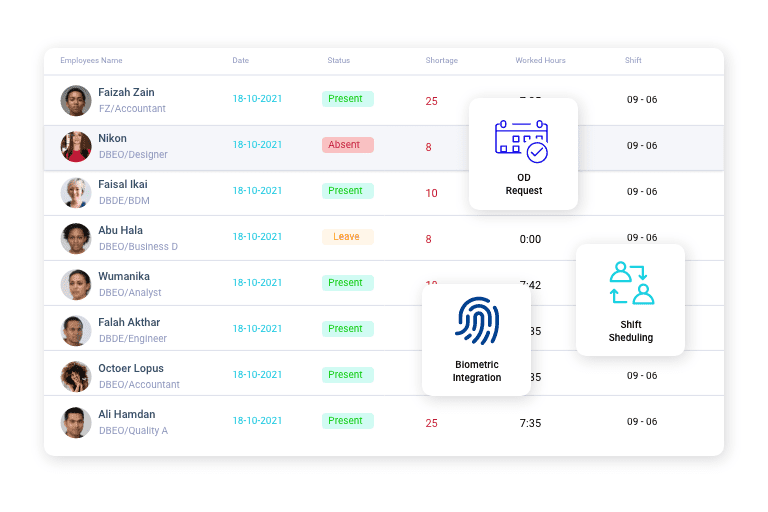Select the name Octoer Lopus
The height and width of the screenshot is (512, 768).
point(131,368)
